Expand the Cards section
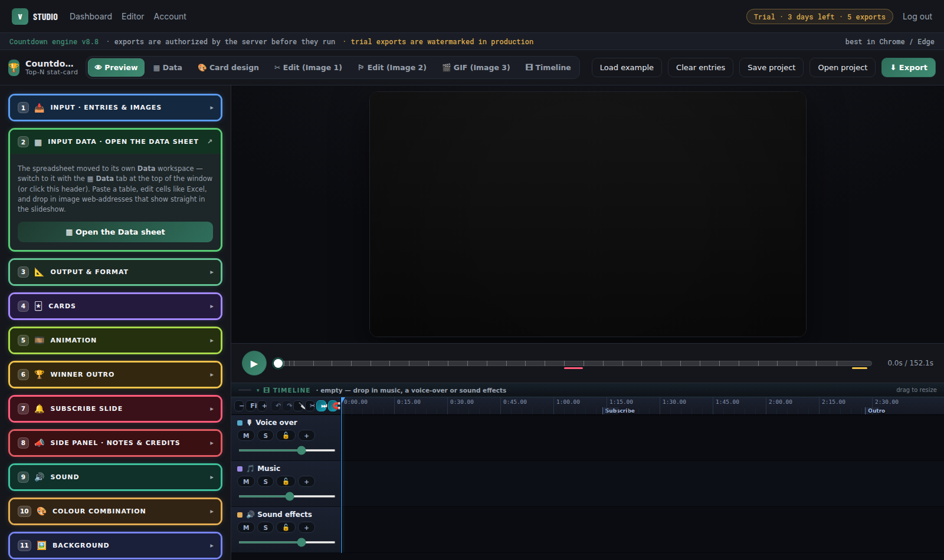The height and width of the screenshot is (560, 944). [x=116, y=307]
